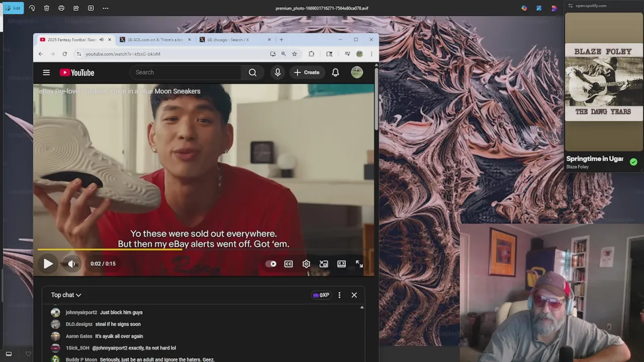Switch to miniplayer mode
Image resolution: width=644 pixels, height=362 pixels.
pyautogui.click(x=324, y=263)
